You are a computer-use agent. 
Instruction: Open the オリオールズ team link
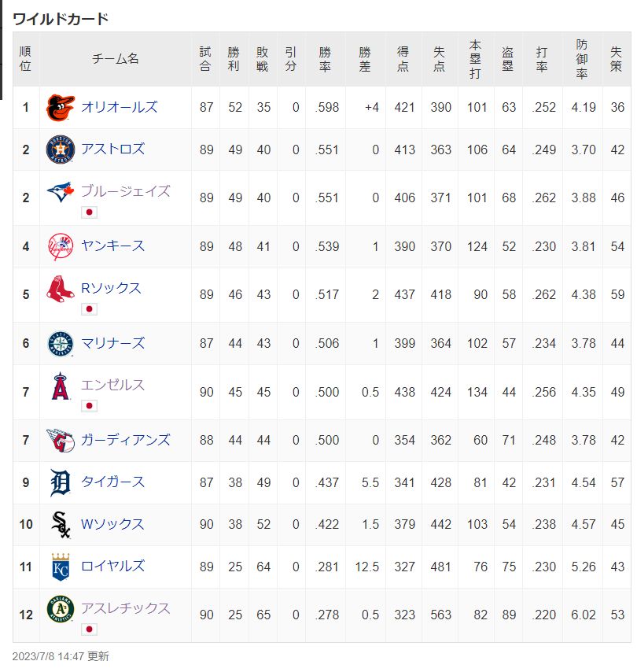coord(120,107)
